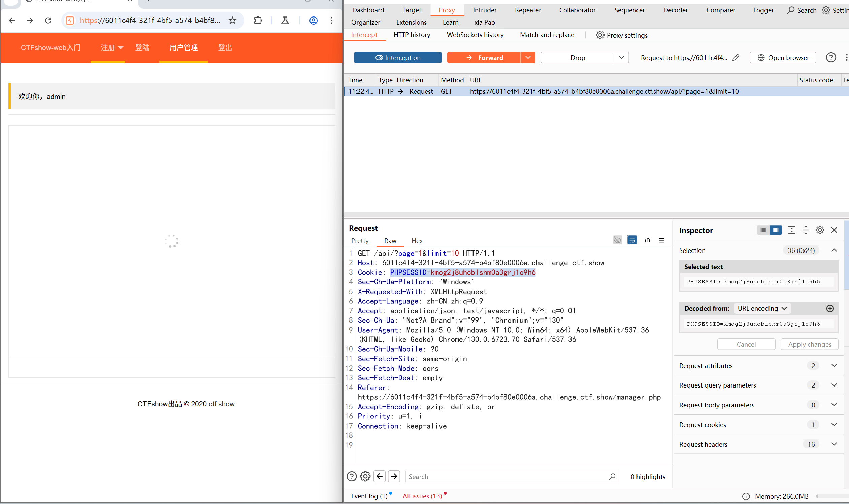Open the editor help icon beside search
This screenshot has width=849, height=504.
click(352, 476)
